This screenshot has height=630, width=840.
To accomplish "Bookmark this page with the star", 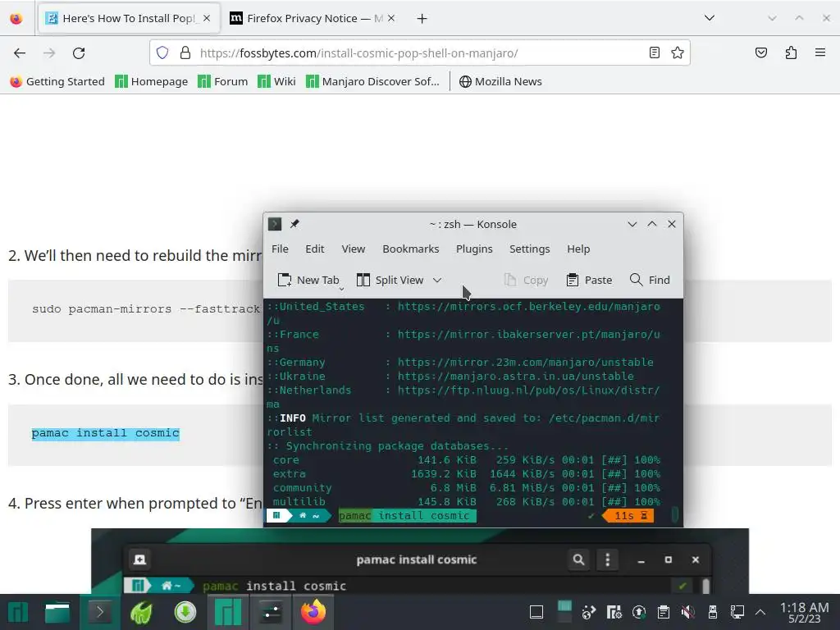I will pyautogui.click(x=677, y=52).
